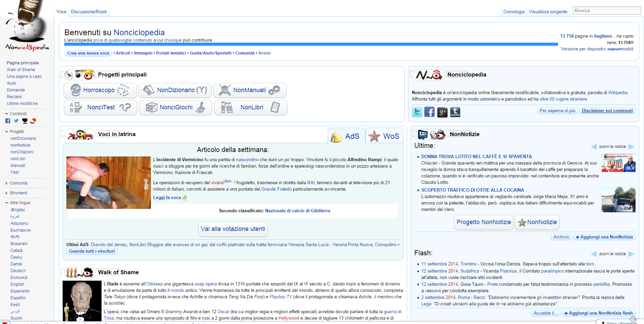Click the Progetti principali header icon
The width and height of the screenshot is (644, 324).
80,74
